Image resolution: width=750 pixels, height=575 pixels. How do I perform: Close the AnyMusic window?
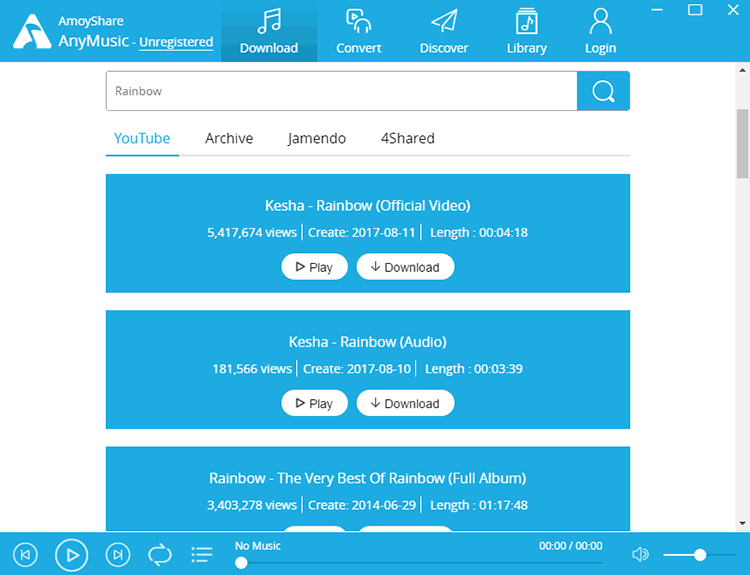pos(733,10)
